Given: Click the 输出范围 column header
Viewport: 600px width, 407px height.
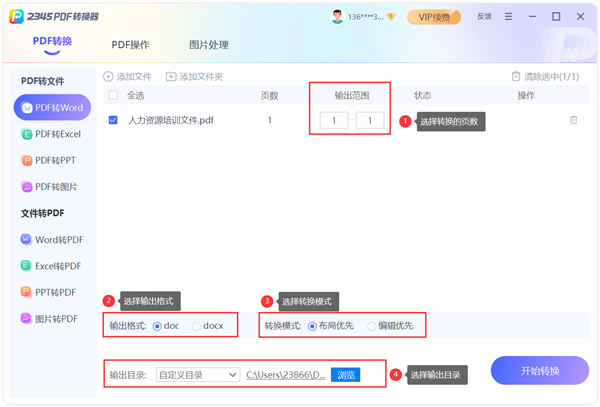Looking at the screenshot, I should 352,95.
